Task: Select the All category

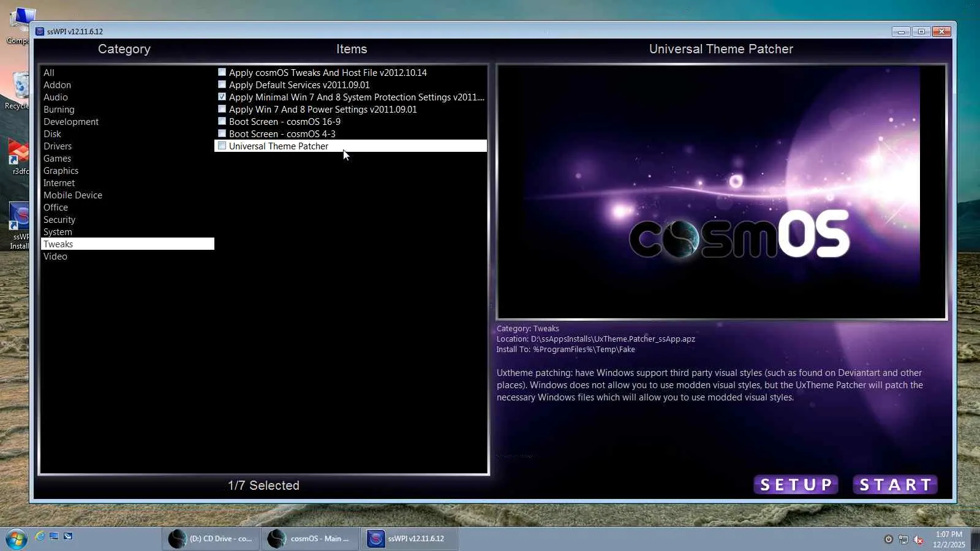Action: 127,73
